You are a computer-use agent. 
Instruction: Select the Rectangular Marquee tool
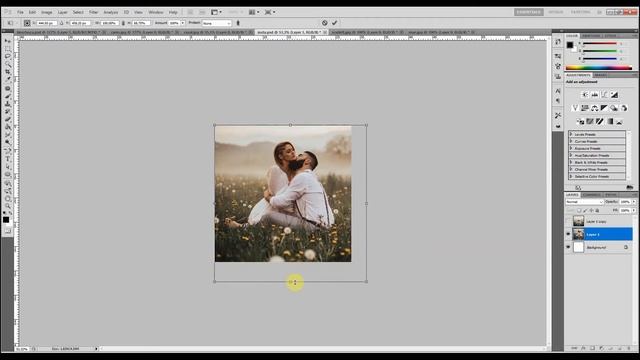7,49
